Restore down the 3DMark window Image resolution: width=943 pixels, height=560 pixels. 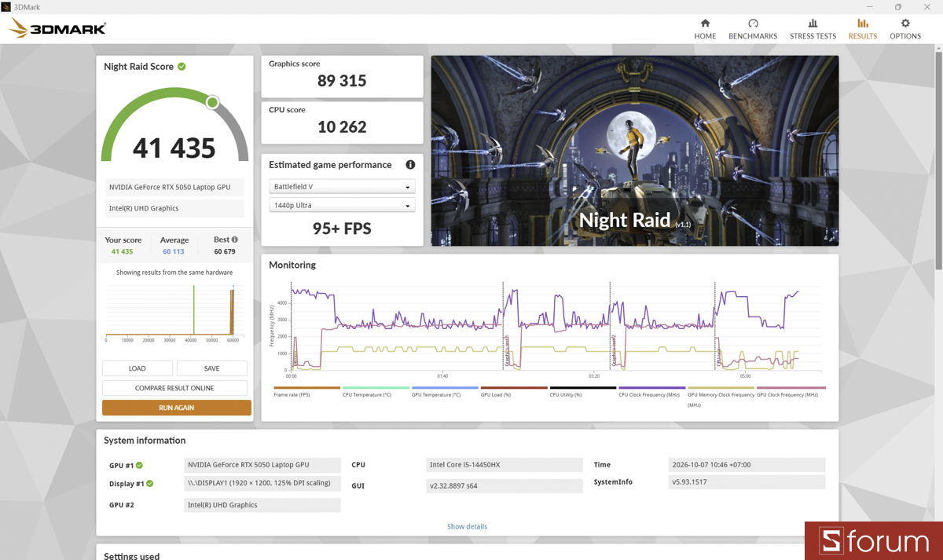pyautogui.click(x=898, y=6)
